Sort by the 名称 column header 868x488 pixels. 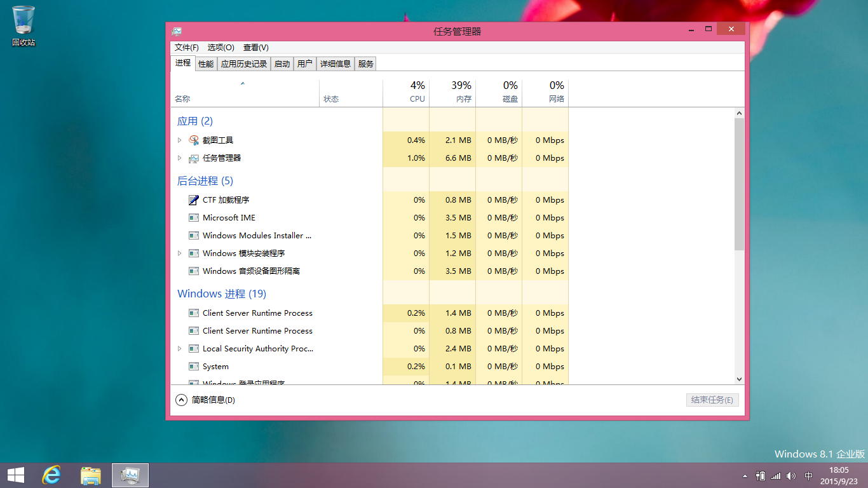(x=245, y=93)
